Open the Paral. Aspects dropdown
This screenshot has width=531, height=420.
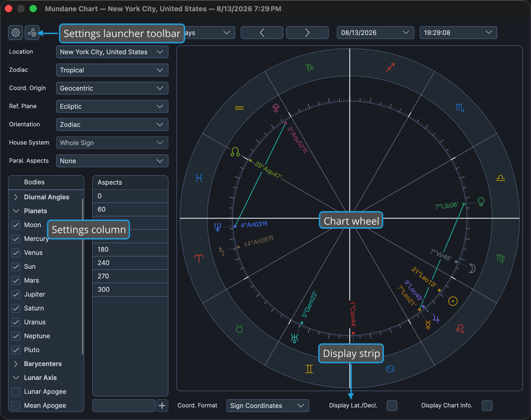[x=112, y=161]
